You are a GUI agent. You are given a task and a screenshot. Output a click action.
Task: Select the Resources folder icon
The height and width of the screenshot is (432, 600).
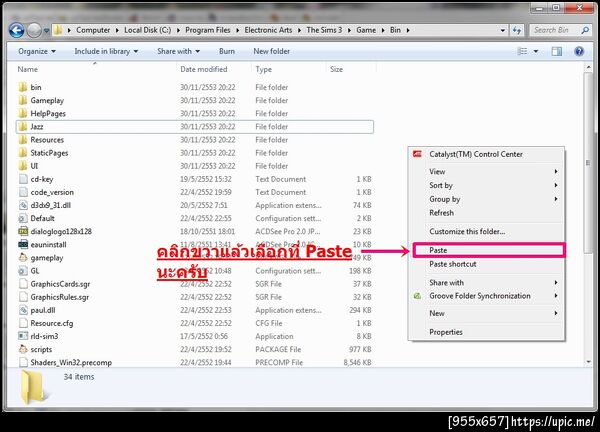point(23,139)
